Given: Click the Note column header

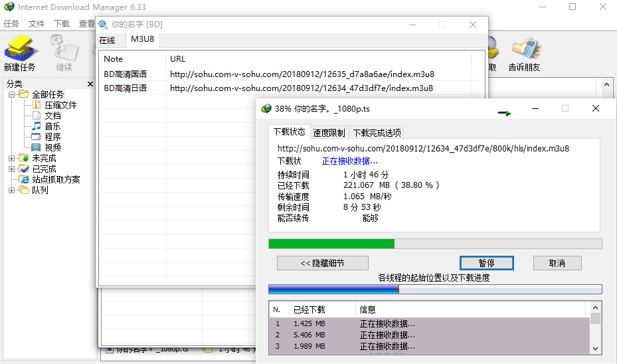Looking at the screenshot, I should click(132, 58).
